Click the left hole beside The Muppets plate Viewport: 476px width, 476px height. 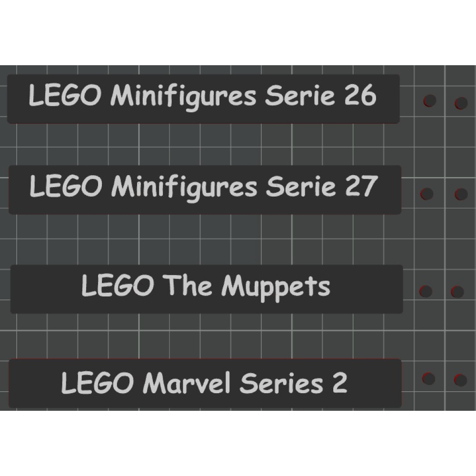tap(426, 291)
